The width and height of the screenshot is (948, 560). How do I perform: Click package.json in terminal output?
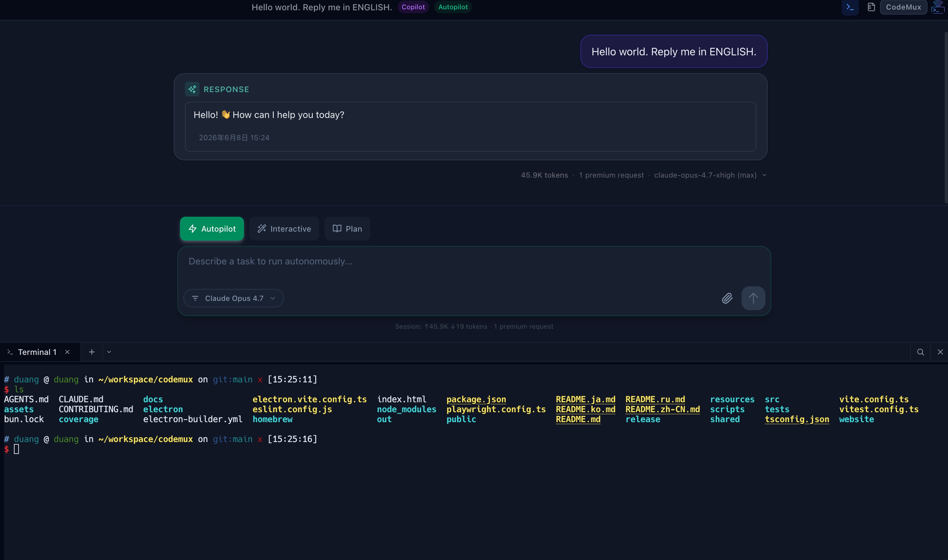[476, 399]
